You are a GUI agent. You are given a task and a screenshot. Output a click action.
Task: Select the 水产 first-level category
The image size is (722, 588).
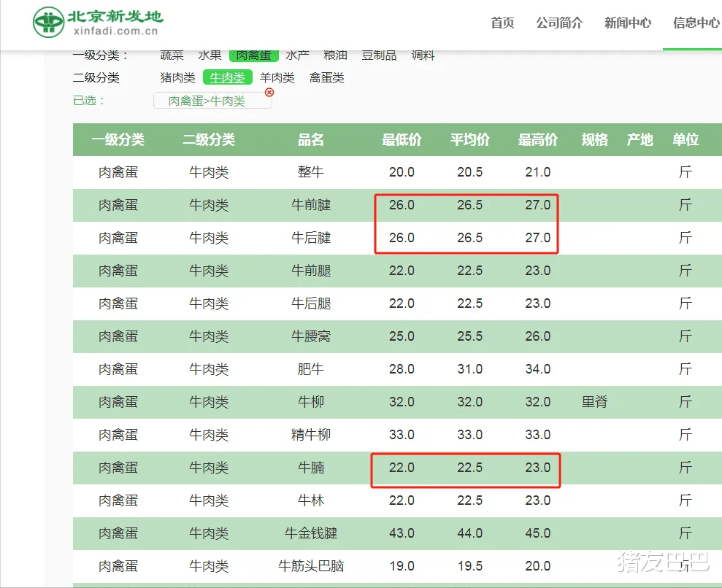[297, 55]
